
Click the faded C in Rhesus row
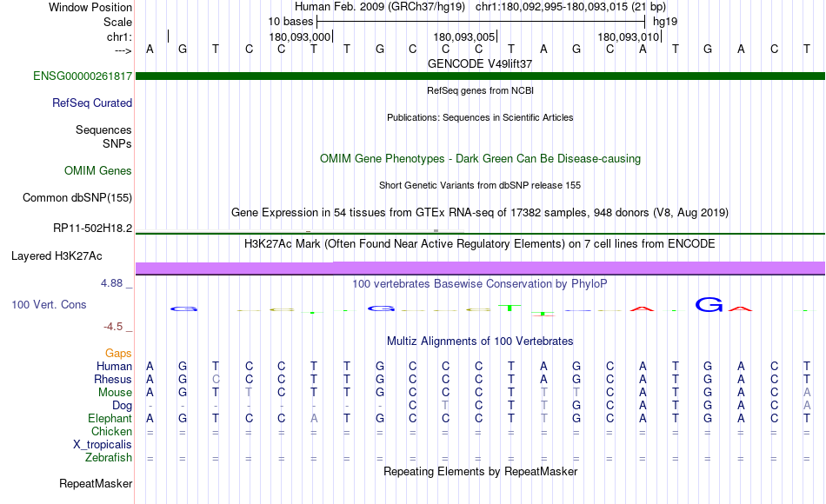[216, 379]
